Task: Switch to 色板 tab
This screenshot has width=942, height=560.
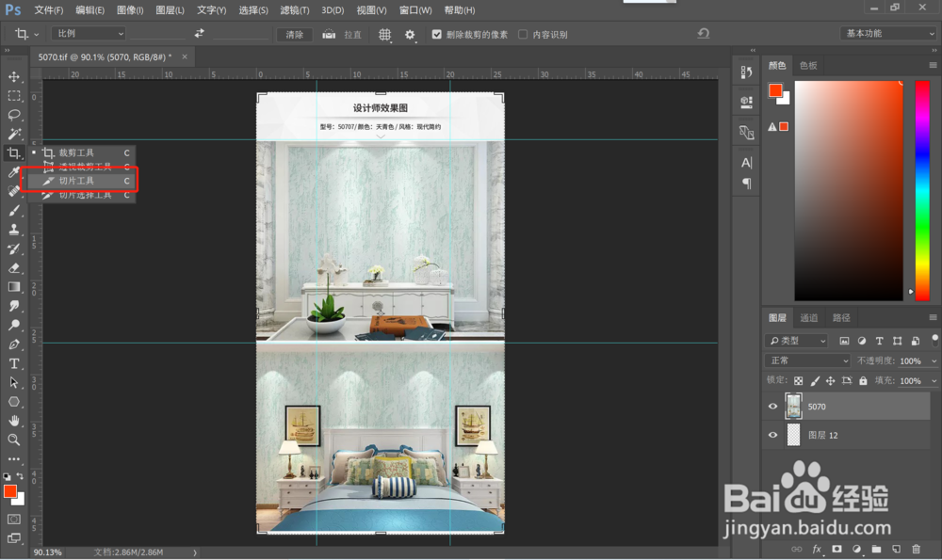Action: click(808, 66)
